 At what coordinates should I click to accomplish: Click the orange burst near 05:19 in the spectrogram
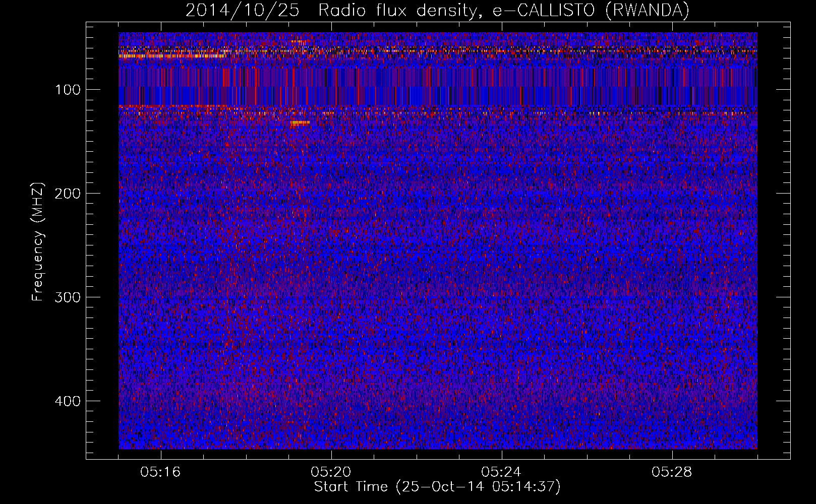click(300, 122)
